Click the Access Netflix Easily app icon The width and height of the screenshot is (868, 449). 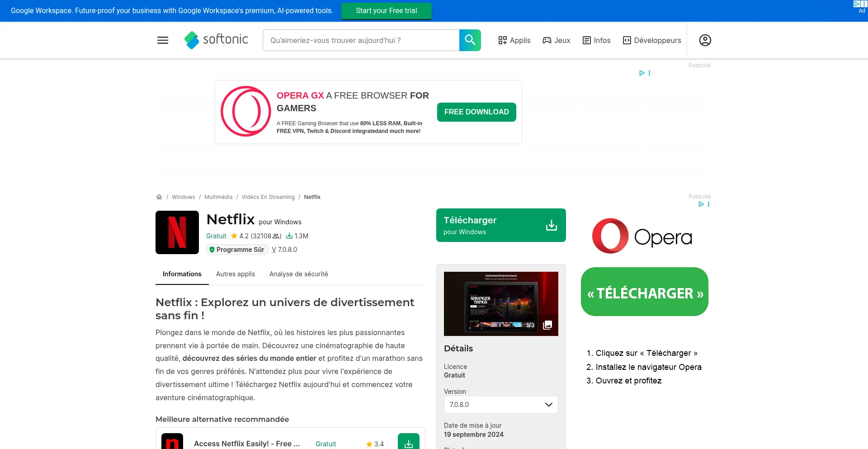click(x=172, y=442)
